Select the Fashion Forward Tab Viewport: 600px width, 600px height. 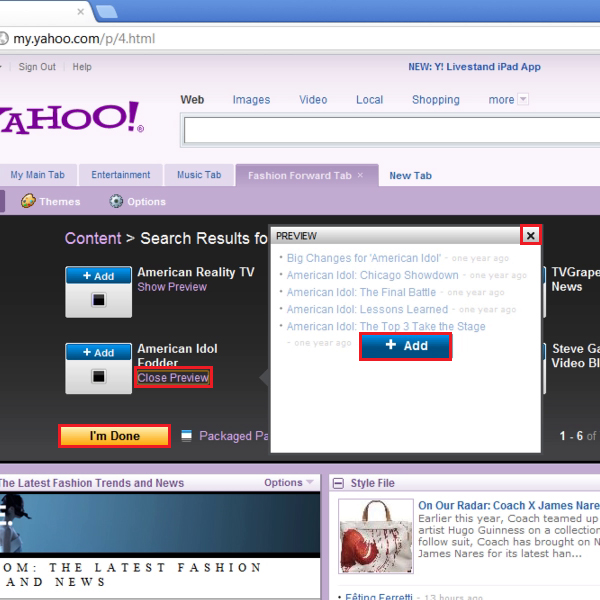pos(299,176)
